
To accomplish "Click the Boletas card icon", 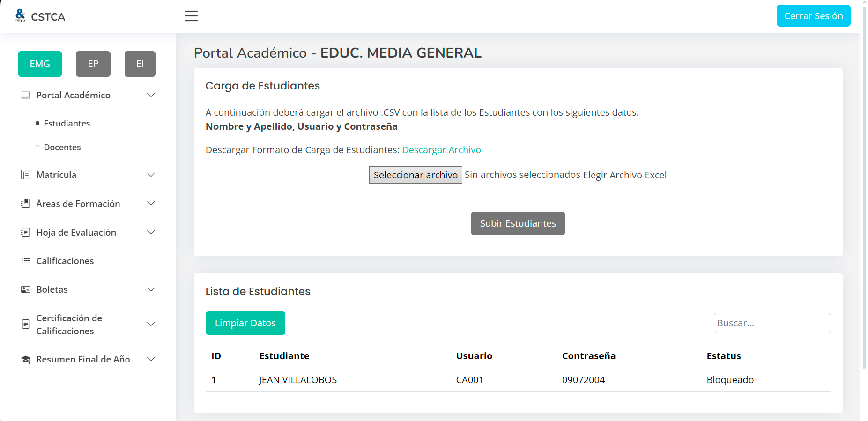I will (26, 289).
